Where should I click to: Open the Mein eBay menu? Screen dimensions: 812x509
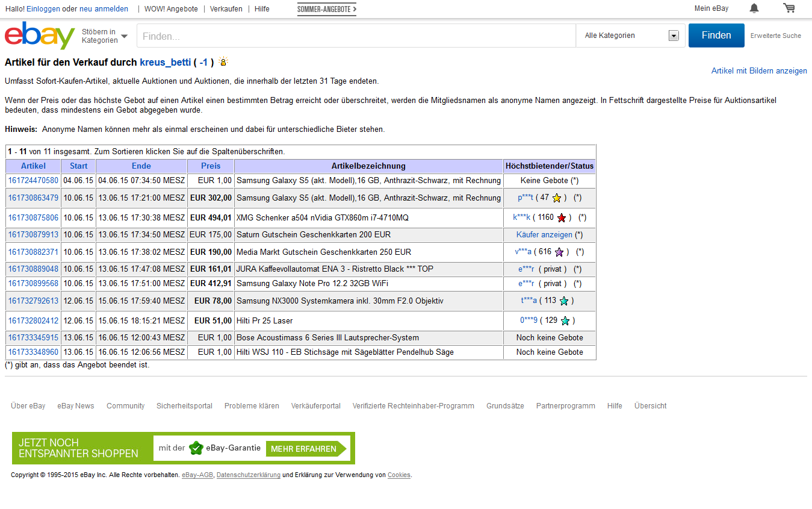tap(711, 8)
